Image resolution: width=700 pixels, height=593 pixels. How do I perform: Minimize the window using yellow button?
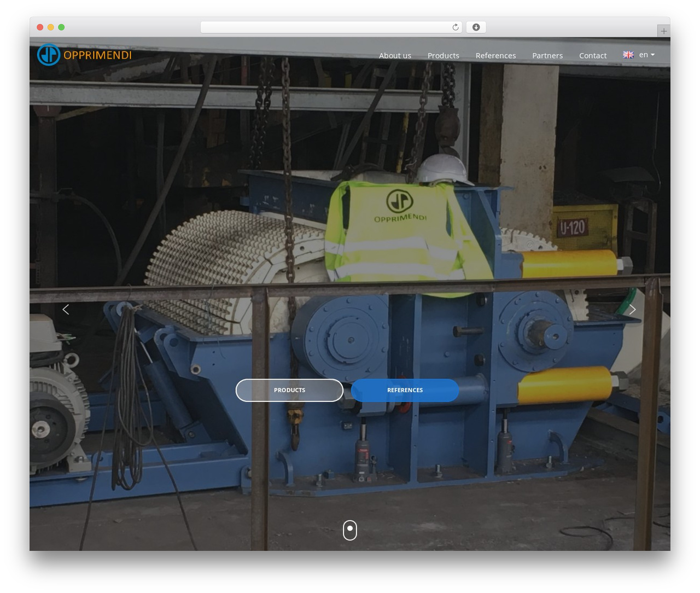[51, 27]
